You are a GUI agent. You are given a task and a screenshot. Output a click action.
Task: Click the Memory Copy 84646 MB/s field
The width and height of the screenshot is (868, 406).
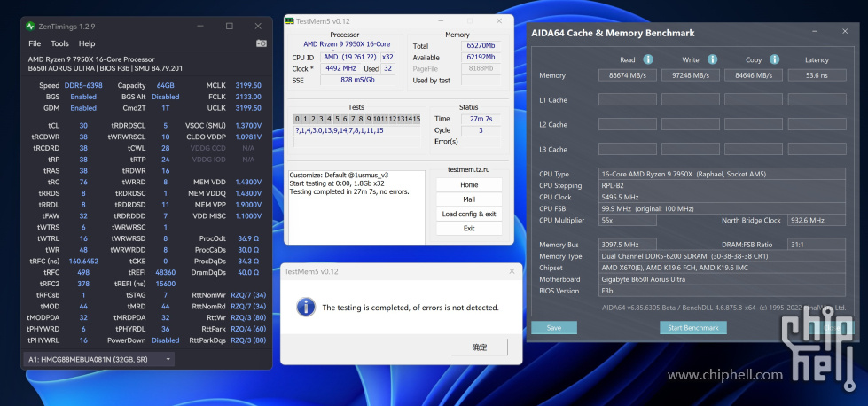[754, 75]
